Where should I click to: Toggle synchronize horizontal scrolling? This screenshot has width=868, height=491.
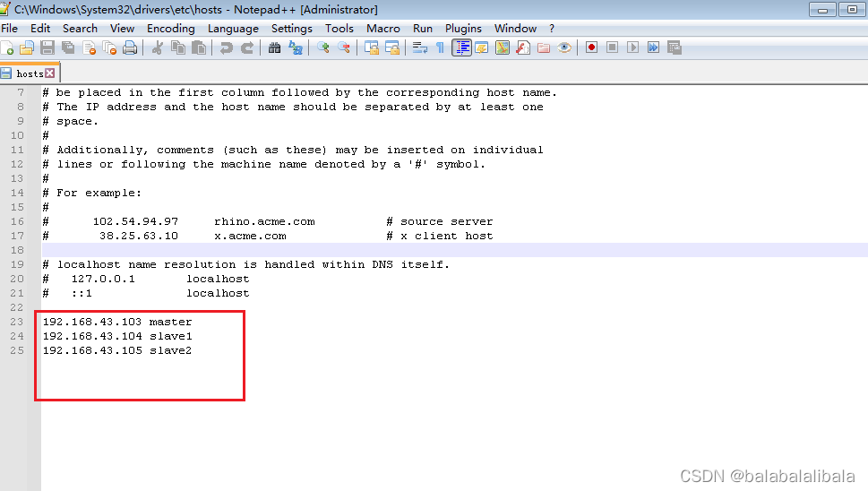click(x=392, y=48)
